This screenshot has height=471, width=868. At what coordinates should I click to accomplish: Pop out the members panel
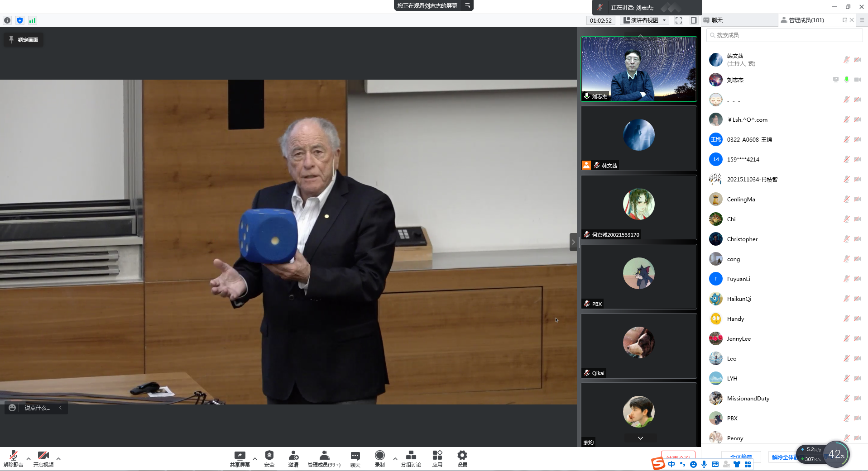(845, 20)
